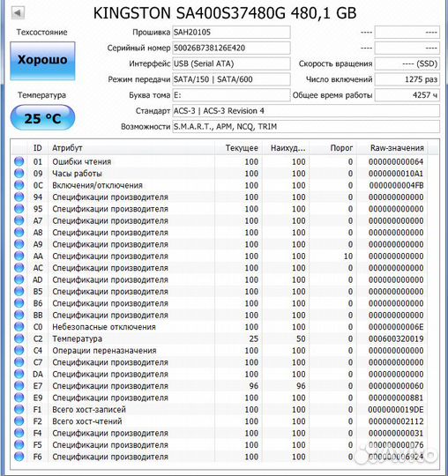Click the Прошивка field SAH20105
Viewport: 448px width, 476px height.
(x=231, y=33)
